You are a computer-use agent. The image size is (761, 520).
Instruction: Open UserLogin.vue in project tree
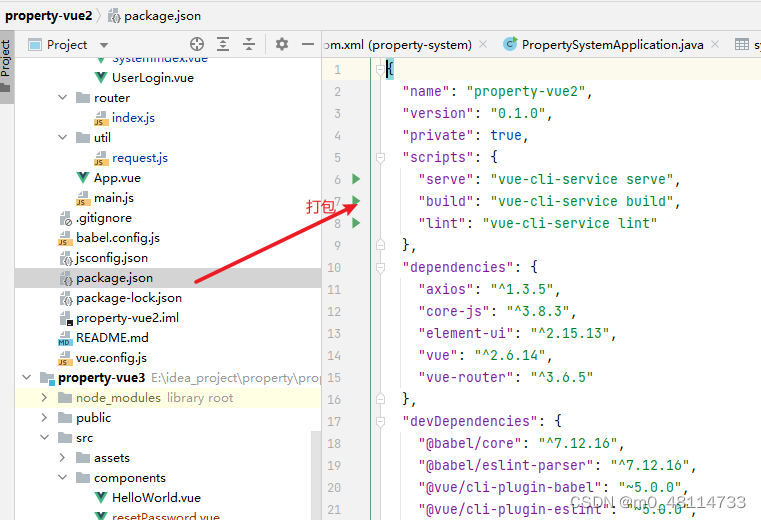(153, 78)
